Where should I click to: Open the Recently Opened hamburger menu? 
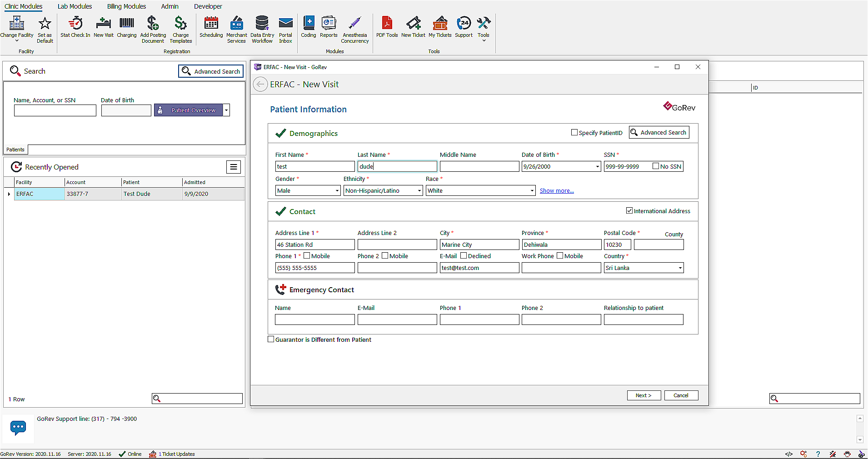click(234, 167)
